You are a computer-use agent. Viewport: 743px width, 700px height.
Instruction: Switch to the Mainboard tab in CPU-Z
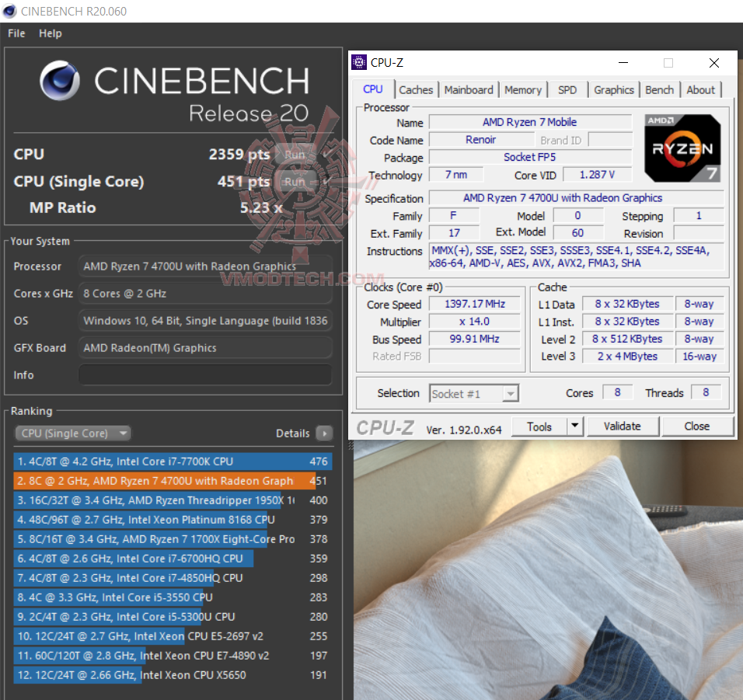tap(468, 89)
